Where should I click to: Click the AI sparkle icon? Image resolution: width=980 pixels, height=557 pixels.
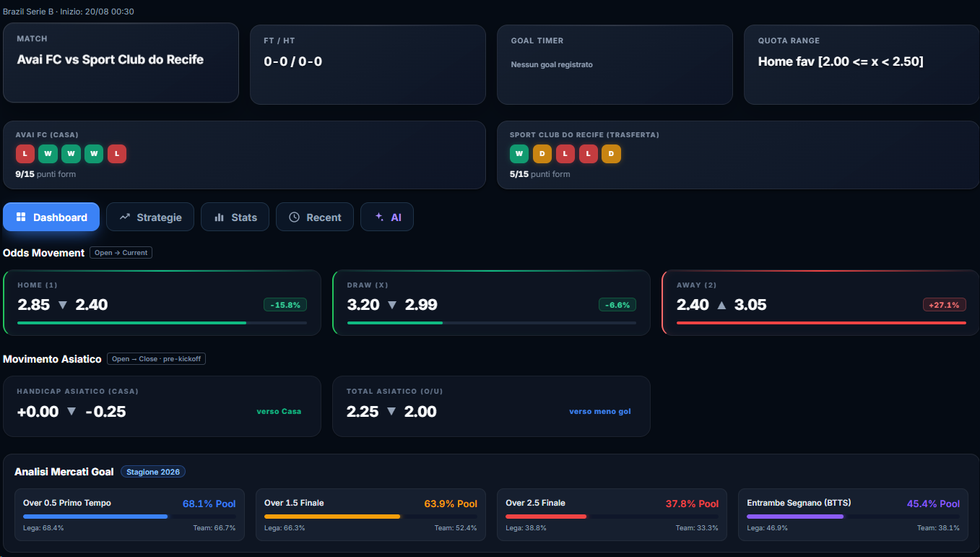(379, 217)
